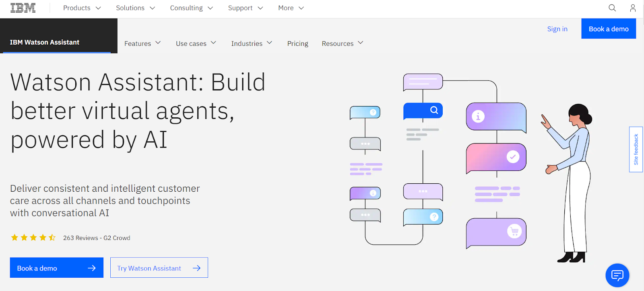Expand the Support menu
Image resolution: width=644 pixels, height=291 pixels.
246,8
